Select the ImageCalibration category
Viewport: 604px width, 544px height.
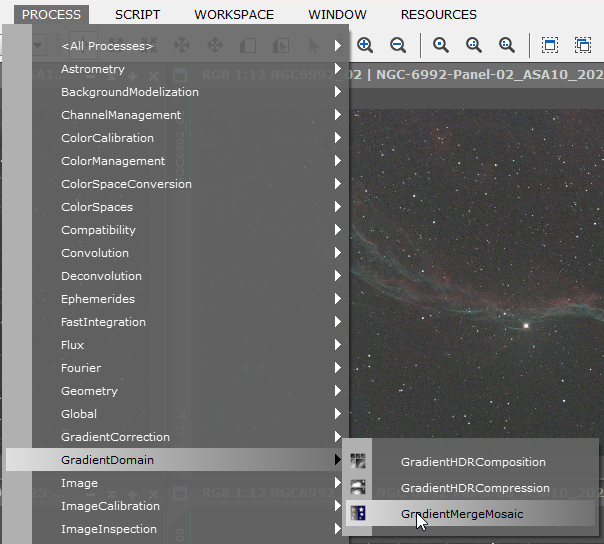pyautogui.click(x=175, y=506)
